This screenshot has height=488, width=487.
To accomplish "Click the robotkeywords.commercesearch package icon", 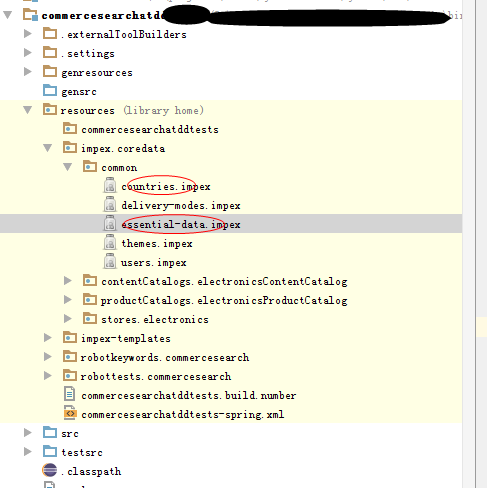I will [70, 357].
